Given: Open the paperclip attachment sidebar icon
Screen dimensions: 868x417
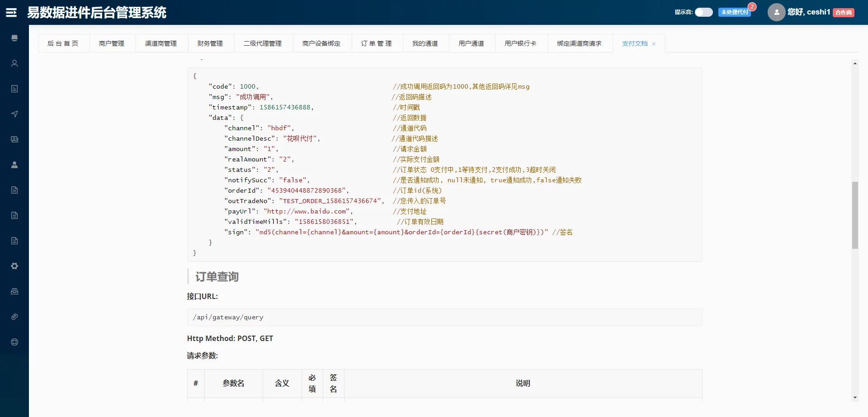Looking at the screenshot, I should 14,317.
